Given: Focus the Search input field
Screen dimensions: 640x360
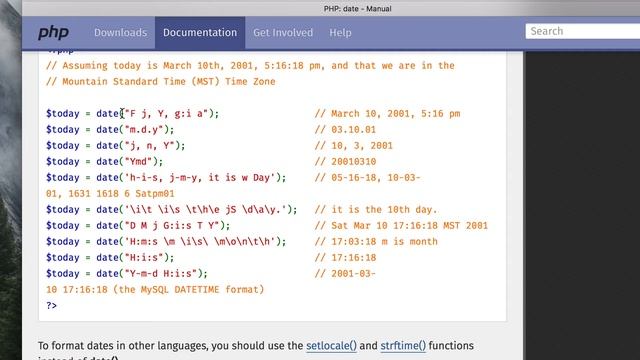Looking at the screenshot, I should [583, 31].
